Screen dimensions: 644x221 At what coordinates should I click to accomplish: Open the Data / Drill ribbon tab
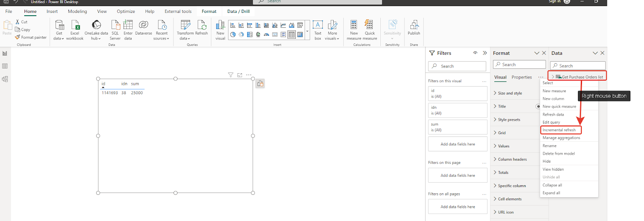(x=238, y=11)
